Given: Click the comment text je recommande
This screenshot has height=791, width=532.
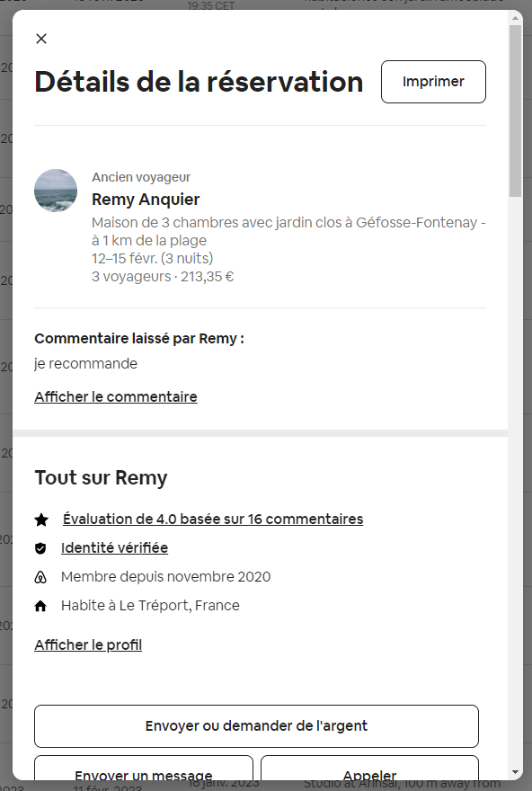Looking at the screenshot, I should [85, 364].
